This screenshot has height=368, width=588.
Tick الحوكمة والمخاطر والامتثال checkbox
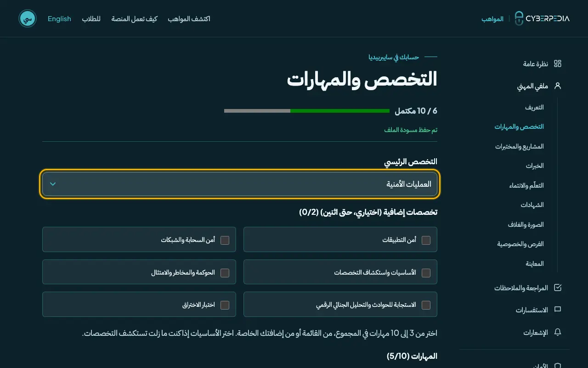coord(225,273)
